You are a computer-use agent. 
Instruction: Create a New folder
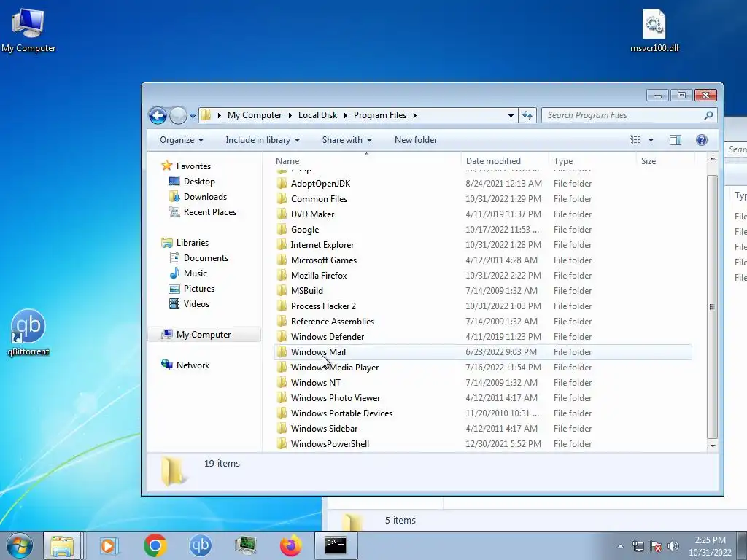(x=415, y=140)
